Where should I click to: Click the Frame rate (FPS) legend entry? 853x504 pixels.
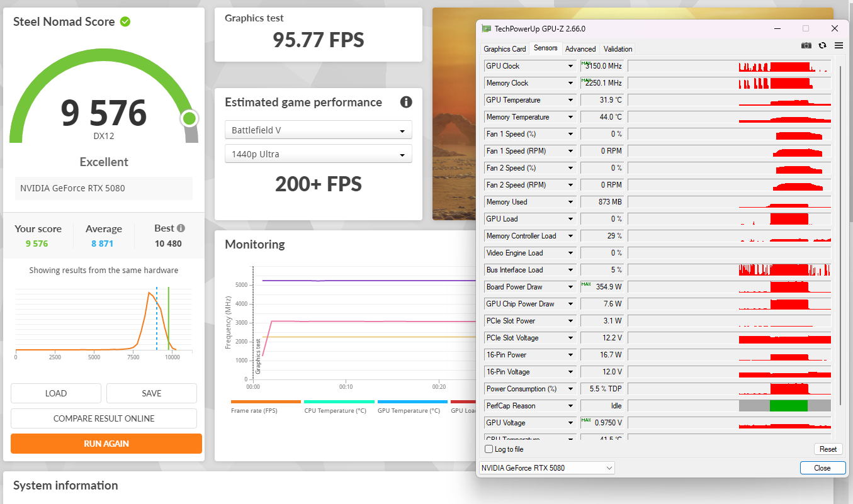pyautogui.click(x=254, y=411)
